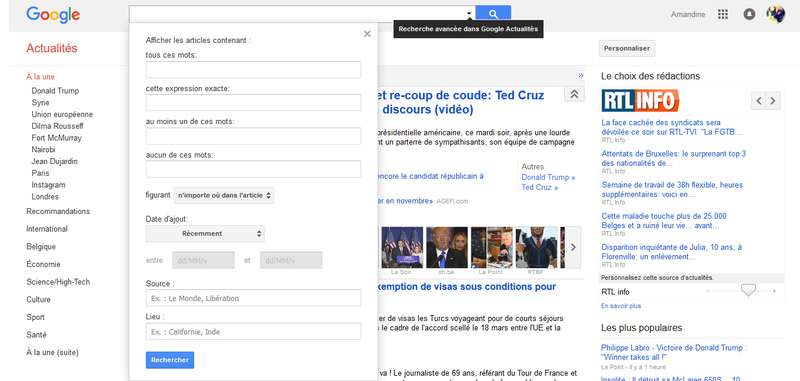This screenshot has height=381, width=800.
Task: Open 'Philippe Labro - Victoire de Donald Trump' article
Action: point(674,352)
